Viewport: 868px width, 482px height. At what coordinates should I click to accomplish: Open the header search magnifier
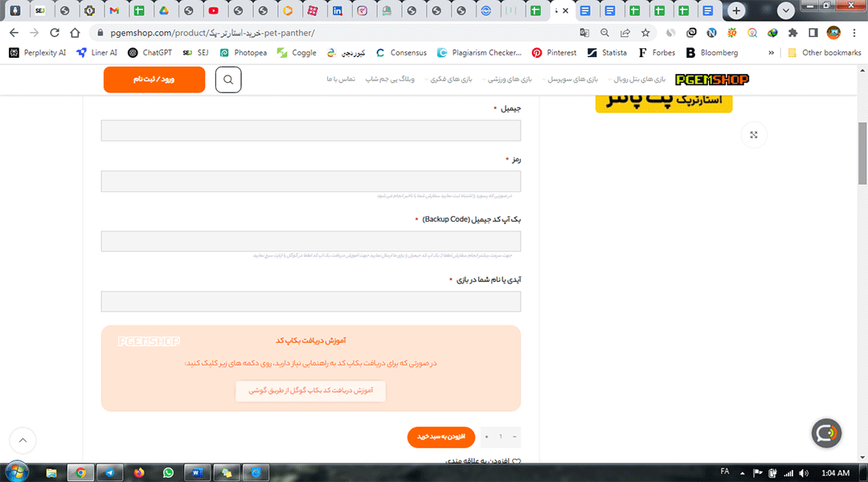[x=227, y=80]
